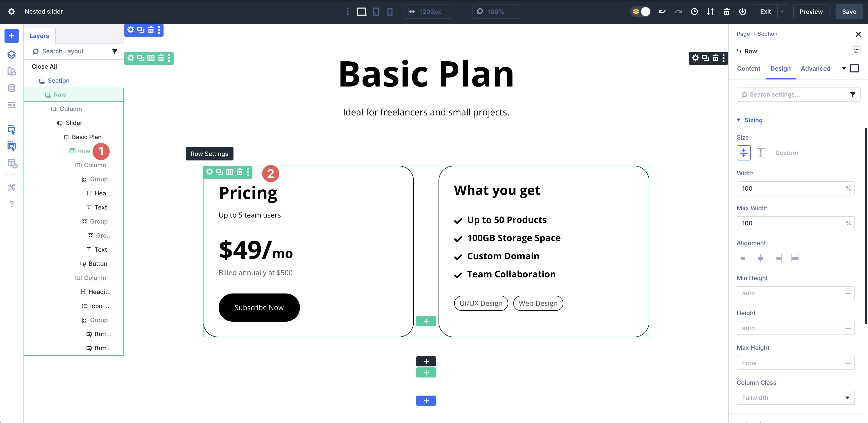Open the Layers icon in left sidebar

point(12,55)
